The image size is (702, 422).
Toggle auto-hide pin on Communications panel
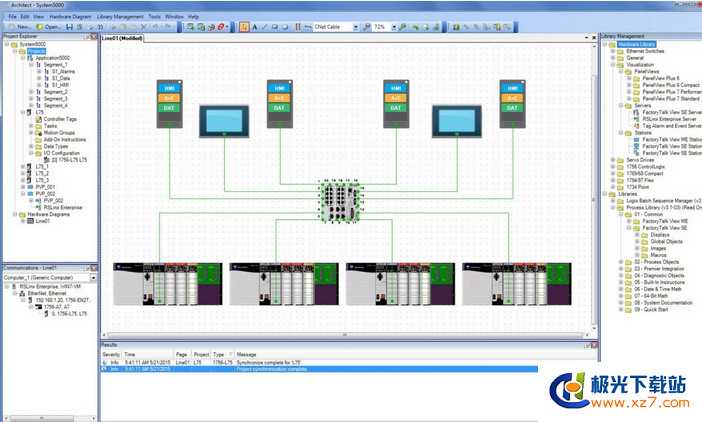tap(87, 268)
